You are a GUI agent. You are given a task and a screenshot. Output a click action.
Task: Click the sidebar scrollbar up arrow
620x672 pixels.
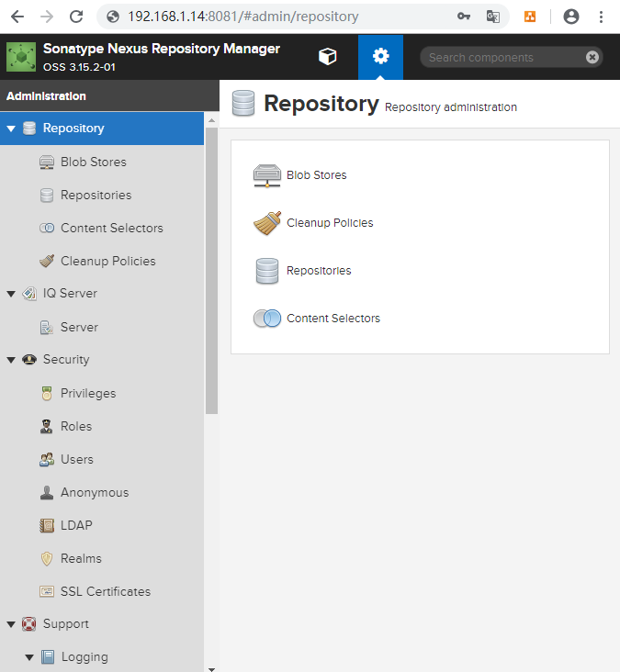click(211, 120)
